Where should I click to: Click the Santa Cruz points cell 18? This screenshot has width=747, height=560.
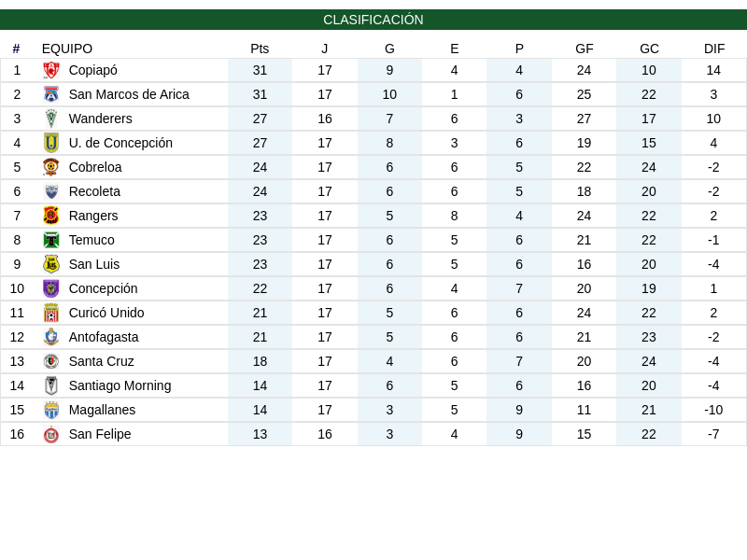pyautogui.click(x=260, y=361)
